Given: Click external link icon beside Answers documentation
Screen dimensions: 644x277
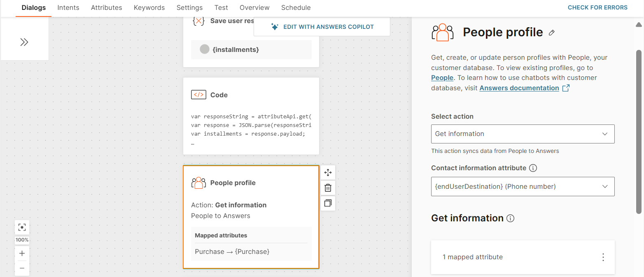Looking at the screenshot, I should [566, 88].
